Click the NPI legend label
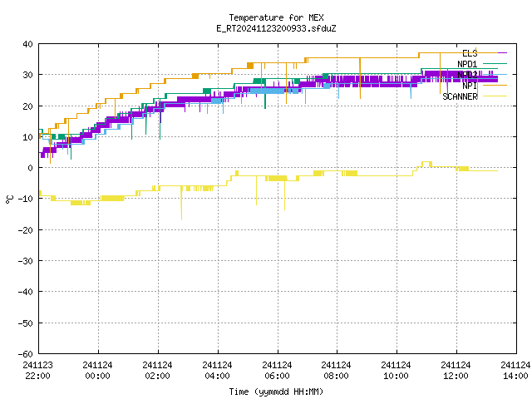Screen dimensions: 532x399 [470, 86]
